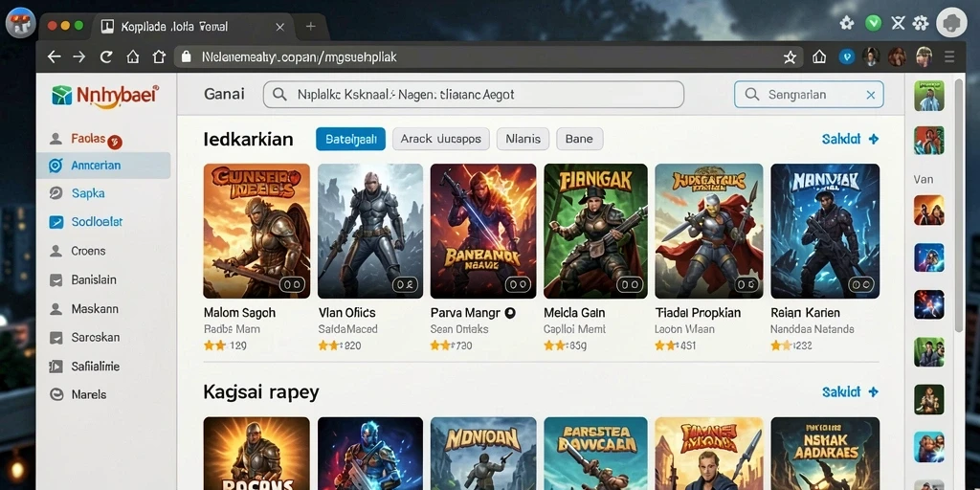Click the browser back arrow

click(x=55, y=57)
